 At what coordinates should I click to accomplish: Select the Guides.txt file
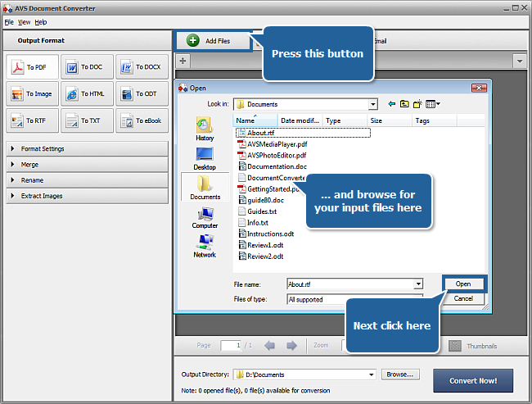click(258, 211)
